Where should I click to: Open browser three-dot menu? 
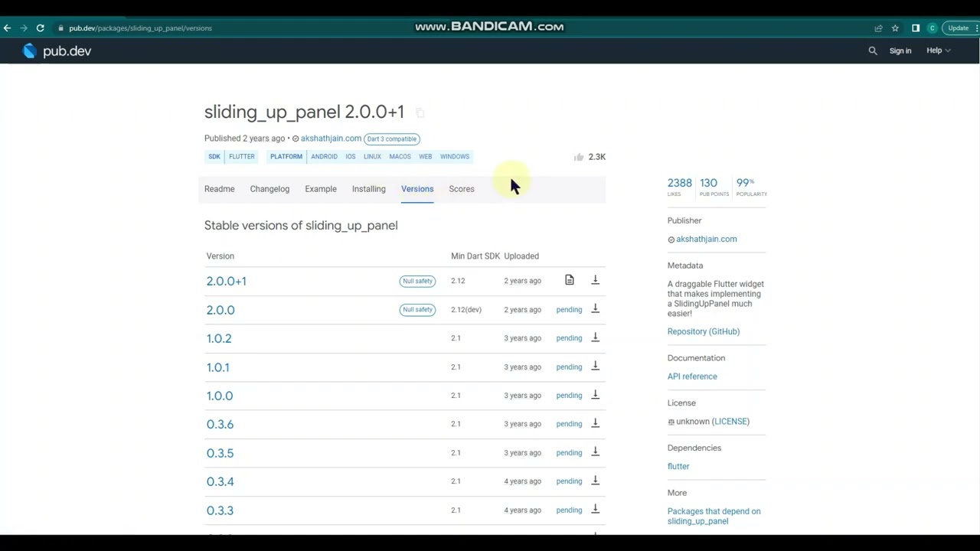(975, 28)
